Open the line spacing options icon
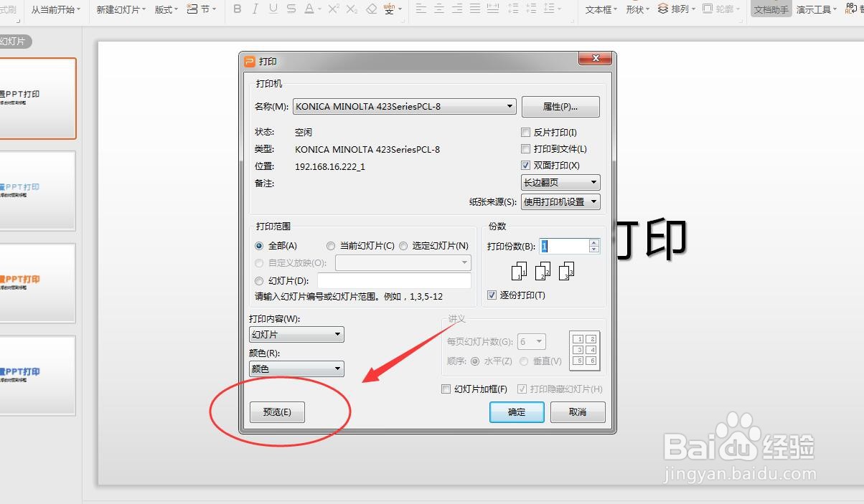The image size is (864, 504). click(x=549, y=9)
